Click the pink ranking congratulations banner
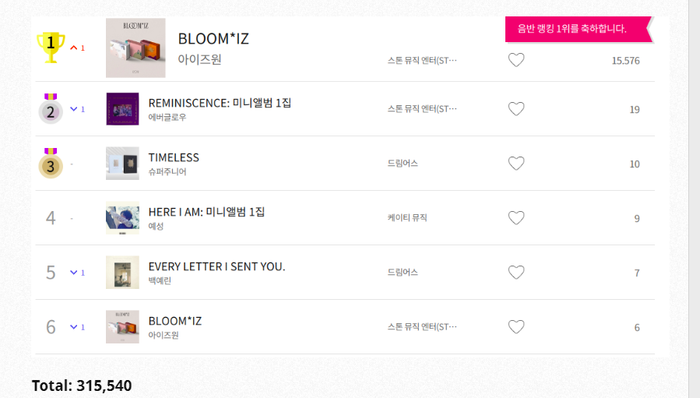 pos(579,29)
